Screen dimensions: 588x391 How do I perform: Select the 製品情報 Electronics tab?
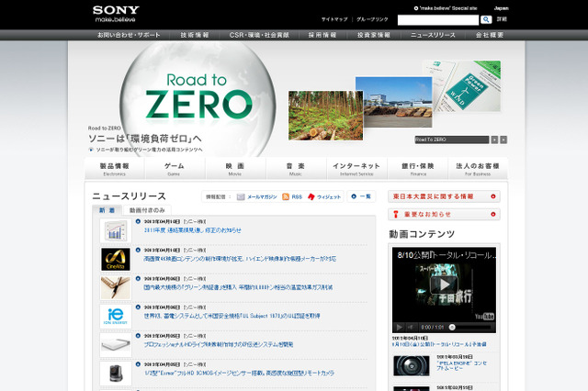click(114, 169)
